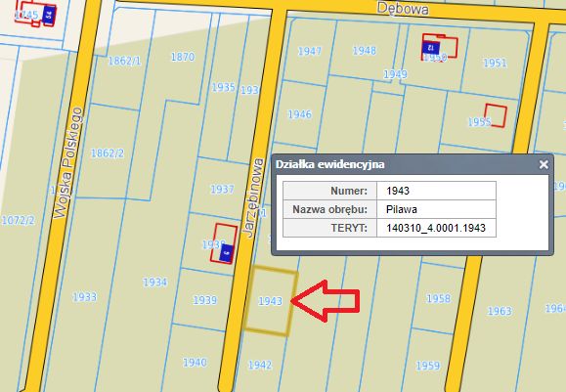Click parcel label 1948
The width and height of the screenshot is (566, 392).
(365, 51)
